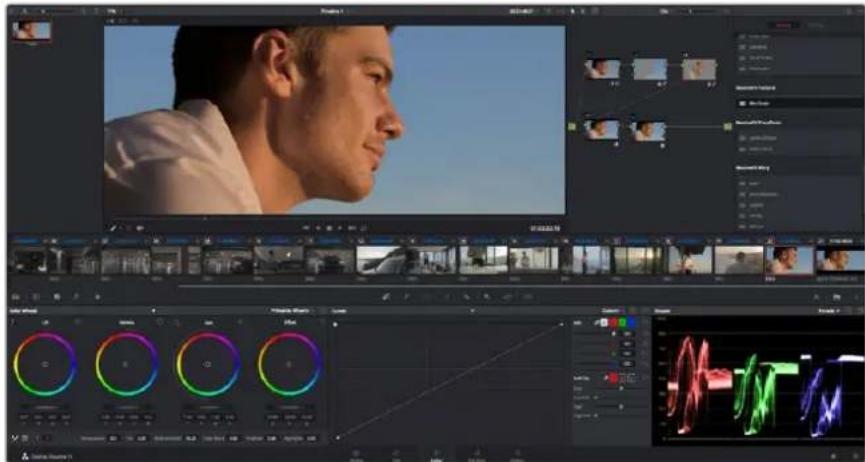865x462 pixels.
Task: Switch to the Media page tab
Action: coord(356,455)
